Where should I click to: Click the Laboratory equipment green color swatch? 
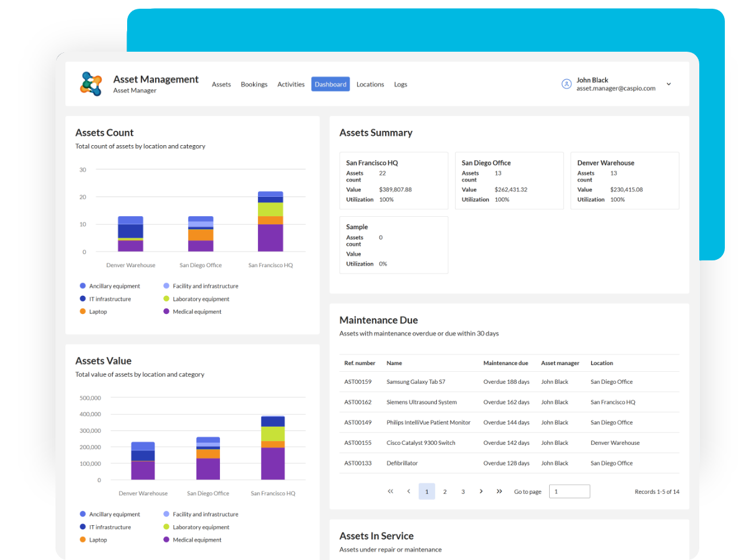pyautogui.click(x=166, y=298)
